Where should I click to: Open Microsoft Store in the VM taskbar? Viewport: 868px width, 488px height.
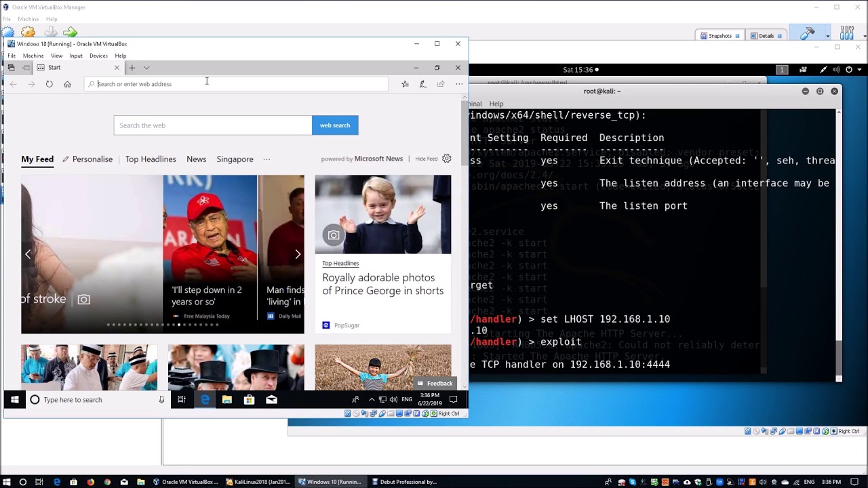tap(249, 400)
